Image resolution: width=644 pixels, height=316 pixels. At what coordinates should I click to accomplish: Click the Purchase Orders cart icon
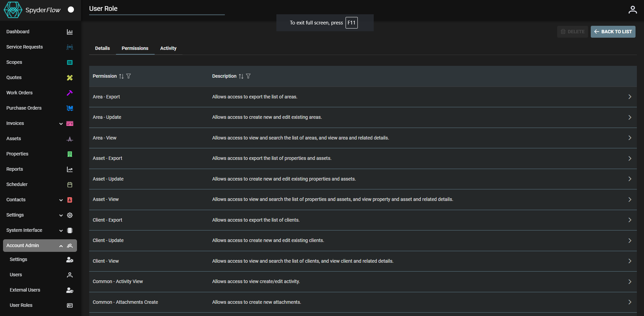point(70,108)
